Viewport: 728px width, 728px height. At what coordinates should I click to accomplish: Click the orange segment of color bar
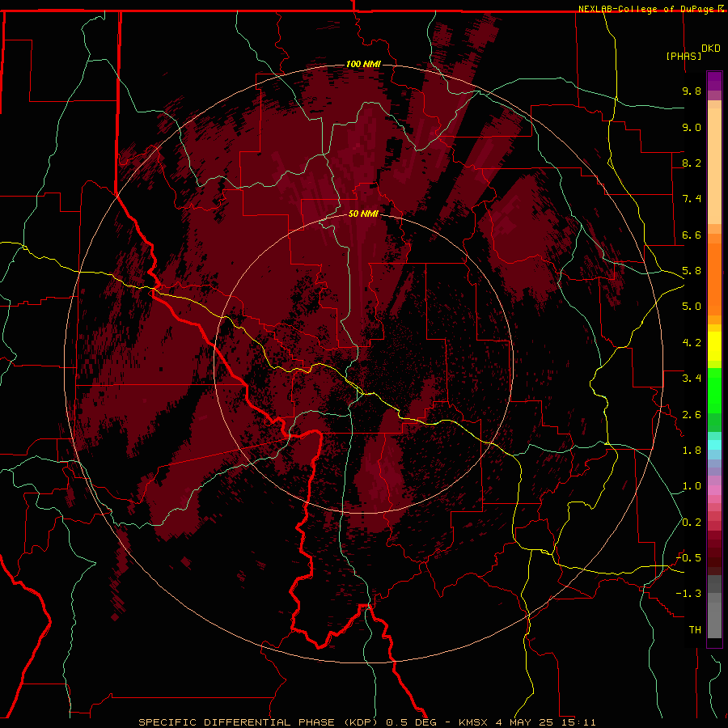(x=714, y=279)
